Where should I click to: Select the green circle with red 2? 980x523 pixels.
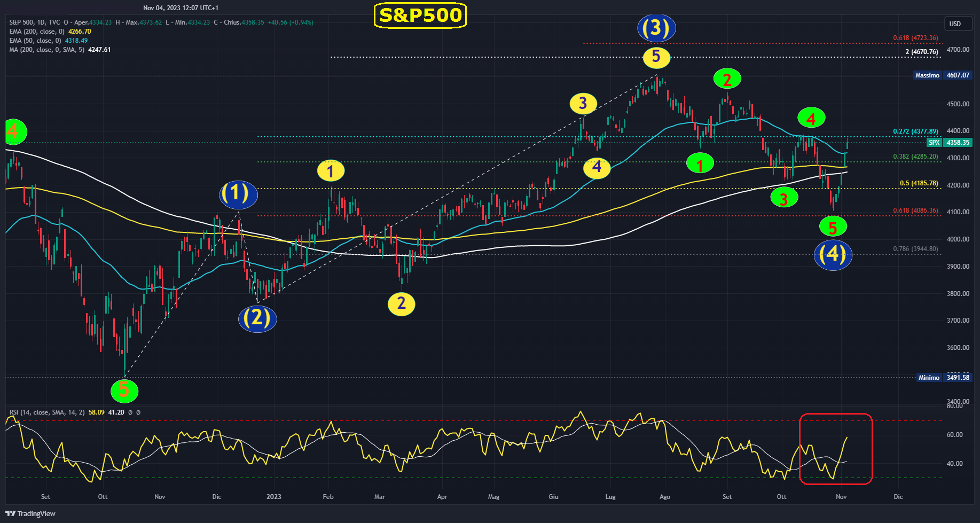pyautogui.click(x=727, y=79)
